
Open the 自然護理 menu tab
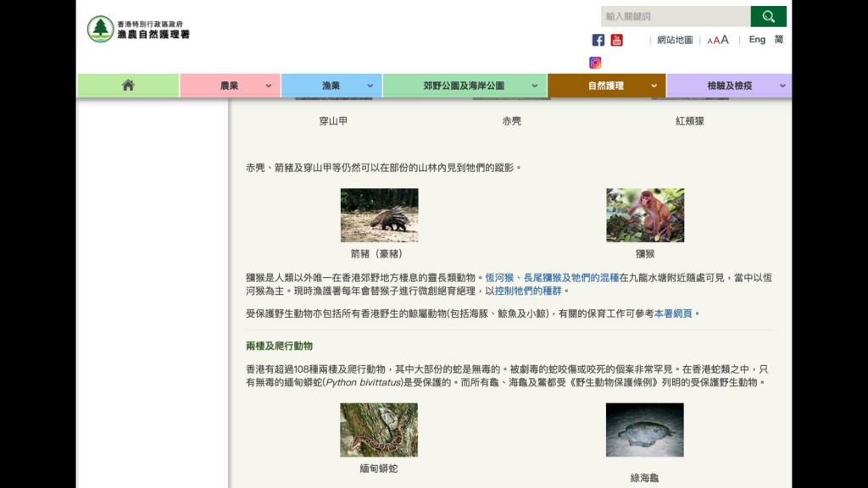point(605,86)
